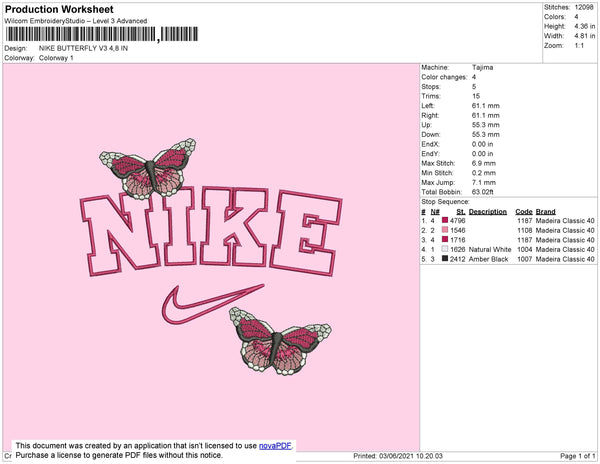The image size is (600, 464).
Task: Click the Machine value 'Tajima'
Action: pos(483,67)
